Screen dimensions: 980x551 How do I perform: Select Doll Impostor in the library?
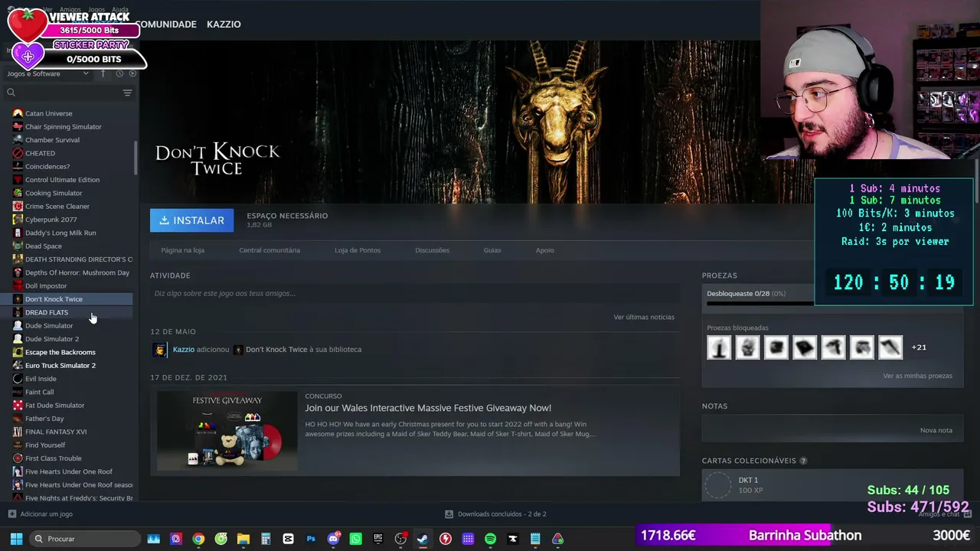point(46,286)
